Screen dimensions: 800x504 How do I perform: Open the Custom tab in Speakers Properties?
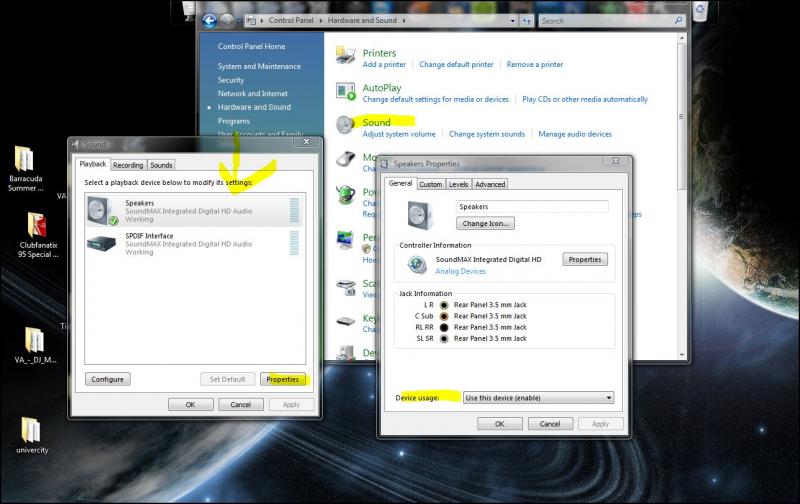tap(431, 184)
